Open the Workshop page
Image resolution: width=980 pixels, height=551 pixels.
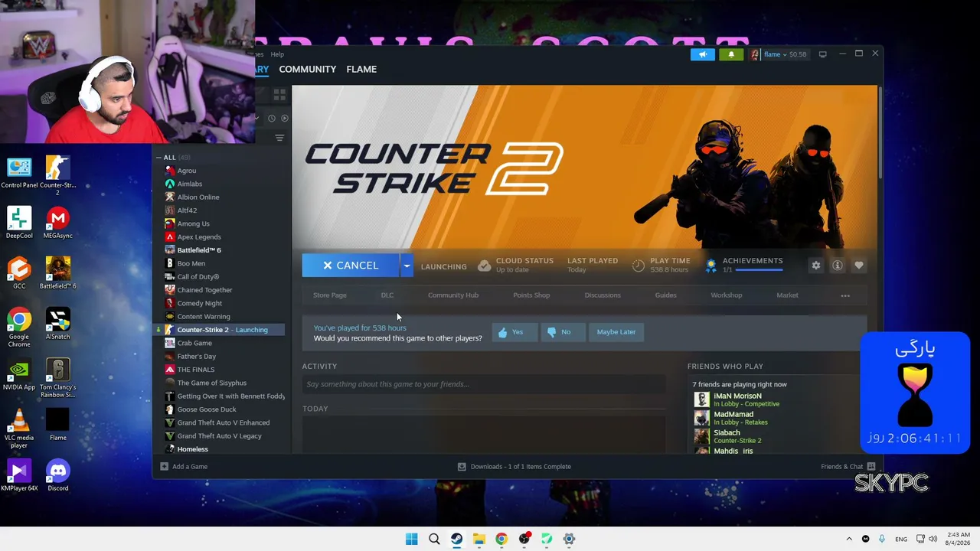click(x=727, y=295)
